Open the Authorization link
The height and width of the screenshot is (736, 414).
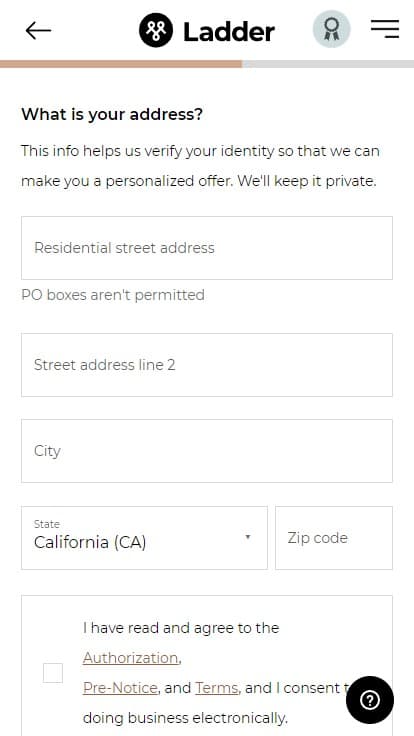point(130,658)
